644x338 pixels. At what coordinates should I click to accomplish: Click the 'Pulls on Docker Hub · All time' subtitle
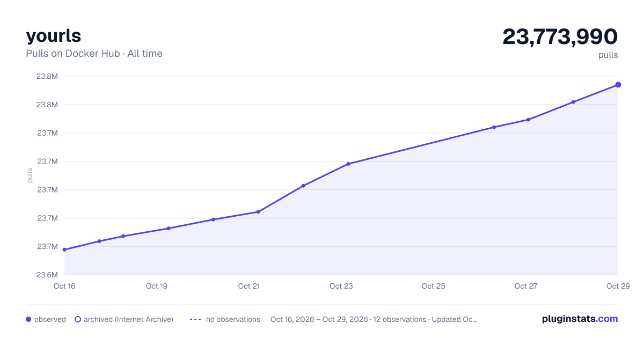94,54
